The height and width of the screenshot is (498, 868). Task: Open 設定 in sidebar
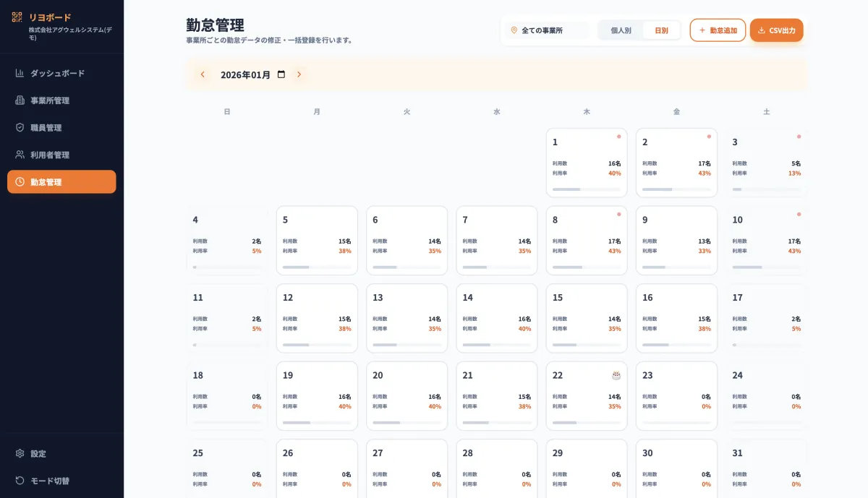tap(61, 453)
